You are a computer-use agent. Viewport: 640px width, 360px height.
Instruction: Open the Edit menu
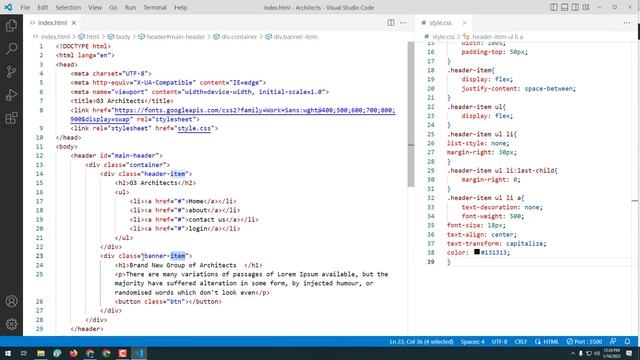tap(42, 7)
